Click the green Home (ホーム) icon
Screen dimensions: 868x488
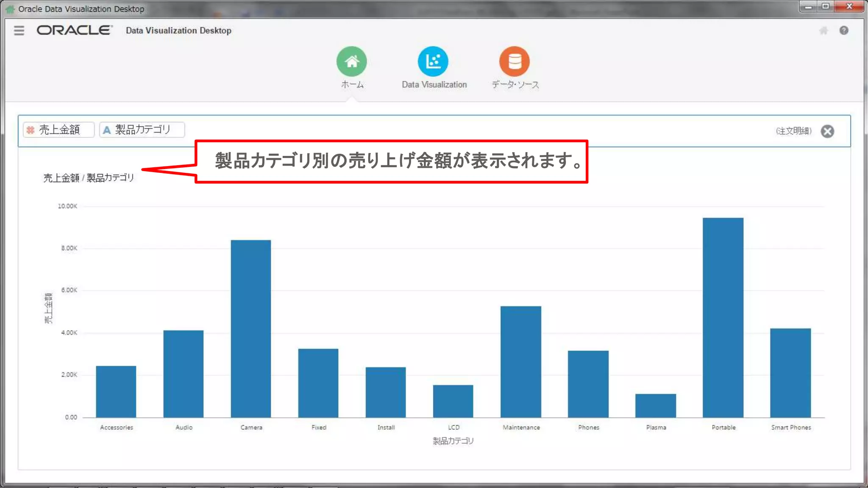click(352, 61)
